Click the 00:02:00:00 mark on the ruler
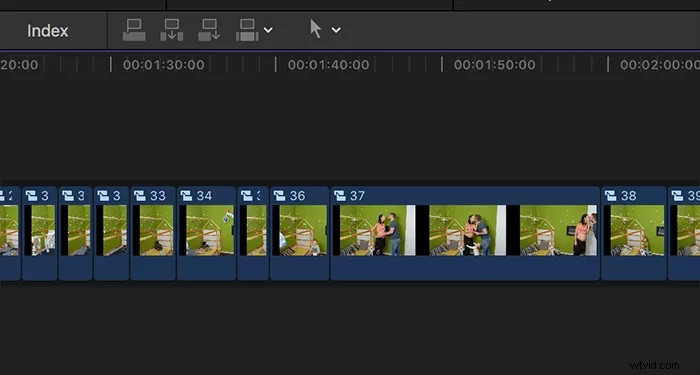 pyautogui.click(x=660, y=65)
